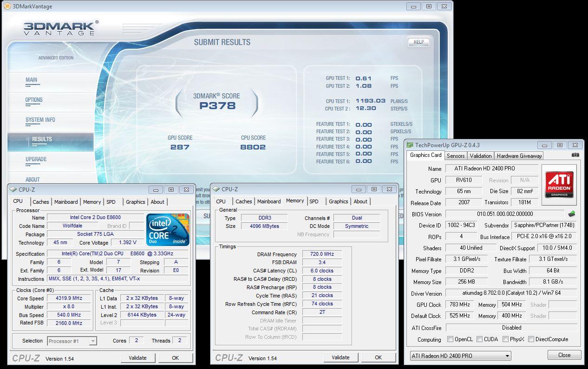Click the ATI CrossFire value Disabled
This screenshot has width=588, height=369.
pyautogui.click(x=511, y=328)
